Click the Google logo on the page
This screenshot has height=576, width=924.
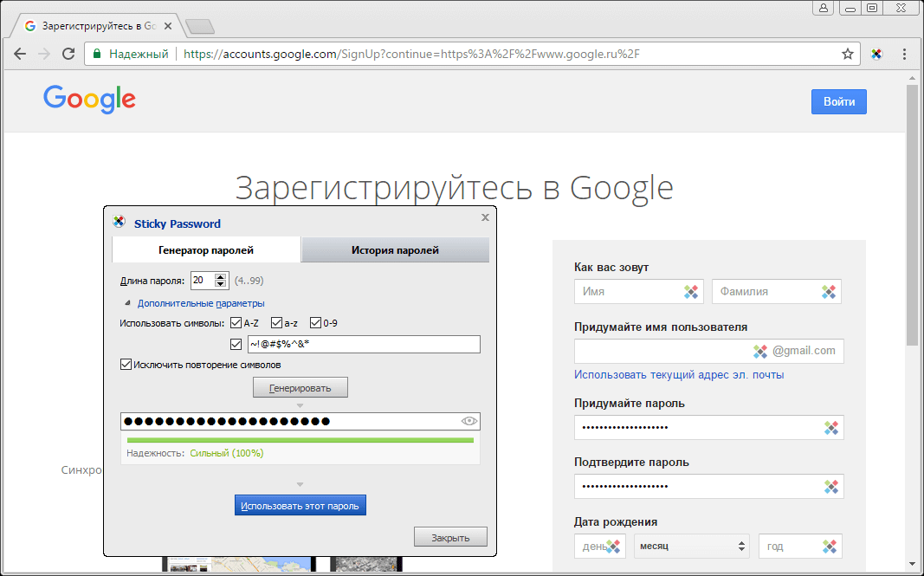89,100
